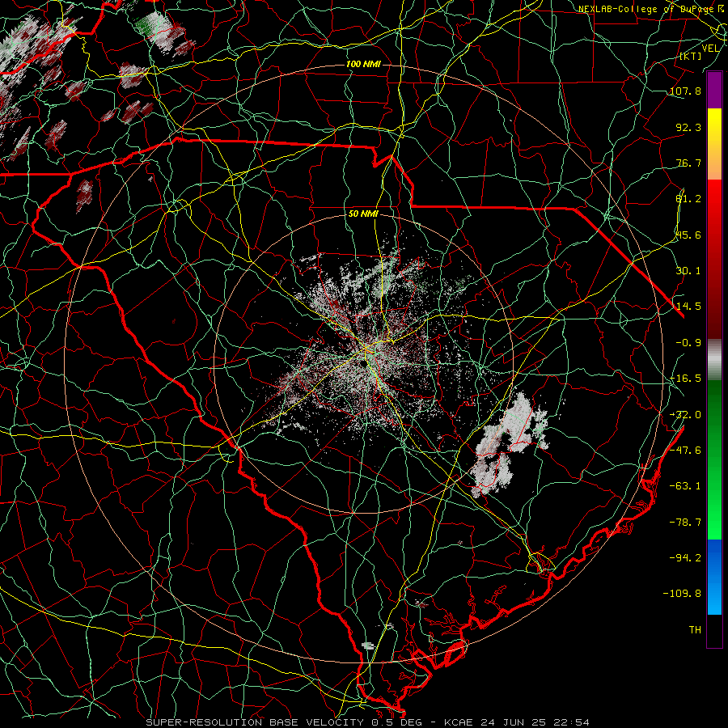Image resolution: width=728 pixels, height=728 pixels.
Task: Click the -94.2 velocity scale value
Action: (686, 558)
